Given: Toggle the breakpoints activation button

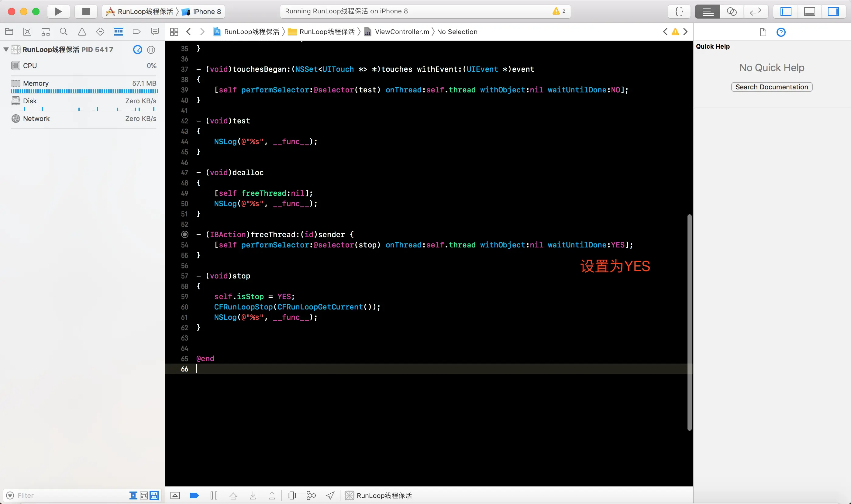Looking at the screenshot, I should (x=194, y=495).
